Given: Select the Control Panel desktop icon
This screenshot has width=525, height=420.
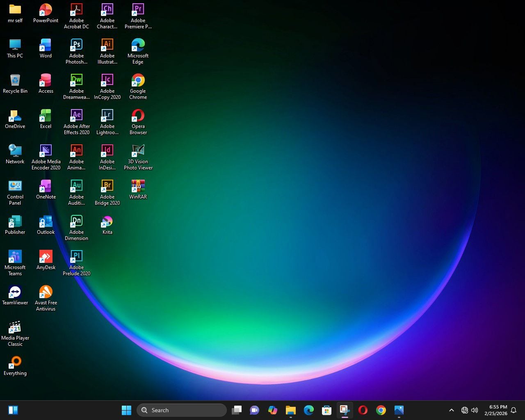Looking at the screenshot, I should pos(15,192).
